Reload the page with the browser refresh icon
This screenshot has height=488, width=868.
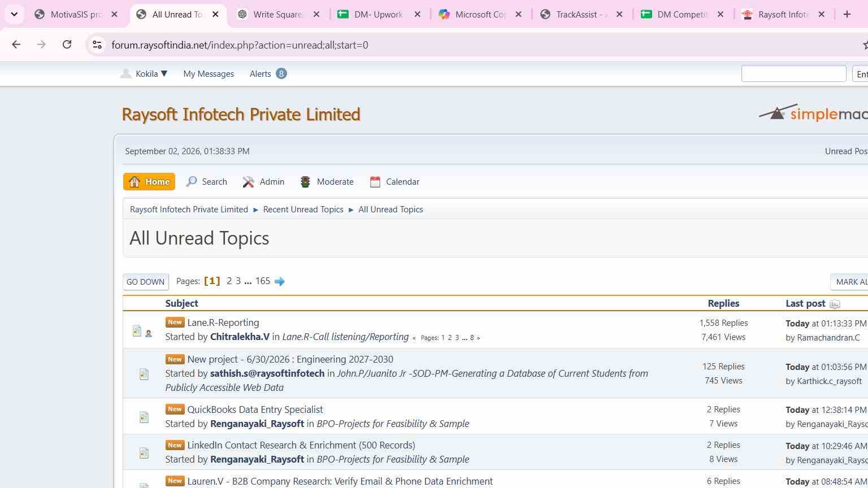pyautogui.click(x=67, y=45)
